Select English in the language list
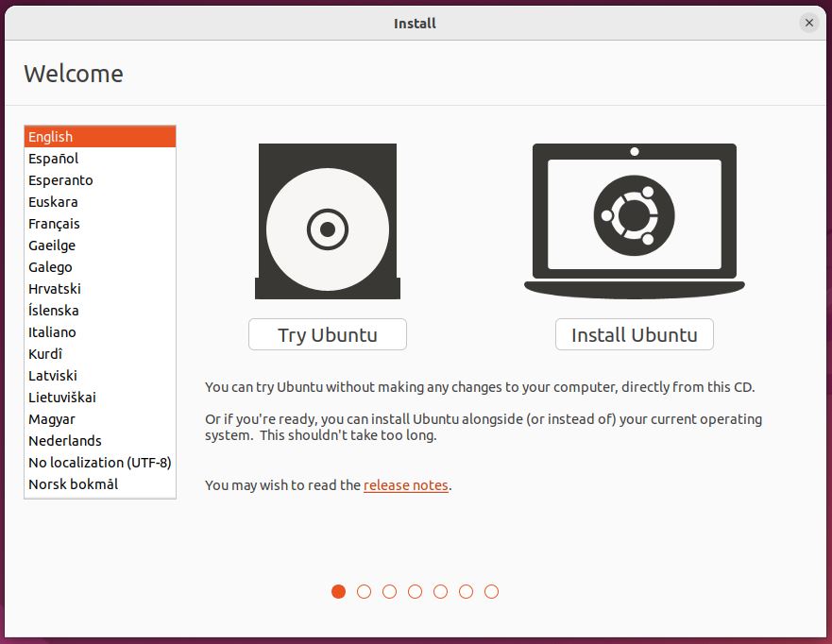This screenshot has height=644, width=832. click(x=100, y=136)
